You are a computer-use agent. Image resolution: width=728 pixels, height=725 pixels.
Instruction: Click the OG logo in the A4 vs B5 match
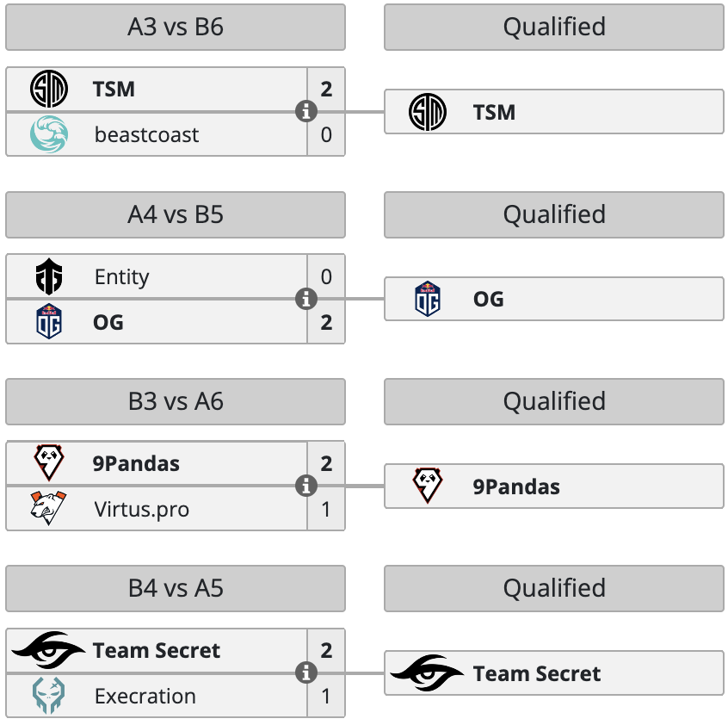tap(49, 322)
